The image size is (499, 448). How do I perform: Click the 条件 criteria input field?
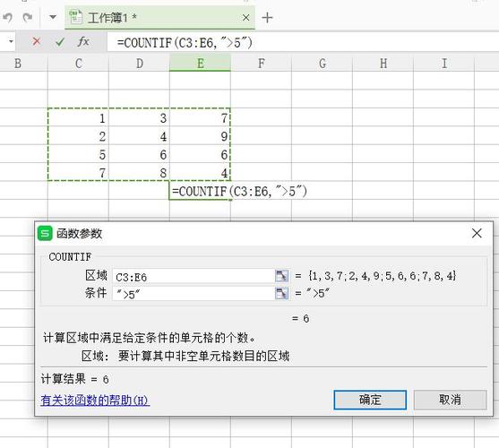point(194,294)
